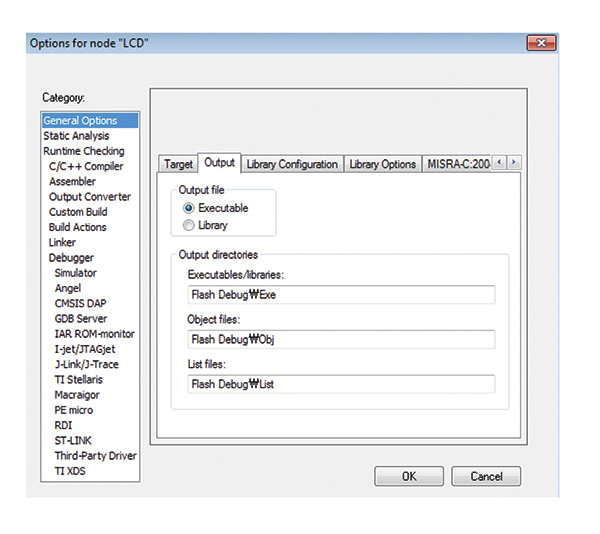
Task: Close the Options dialog window
Action: pos(541,44)
